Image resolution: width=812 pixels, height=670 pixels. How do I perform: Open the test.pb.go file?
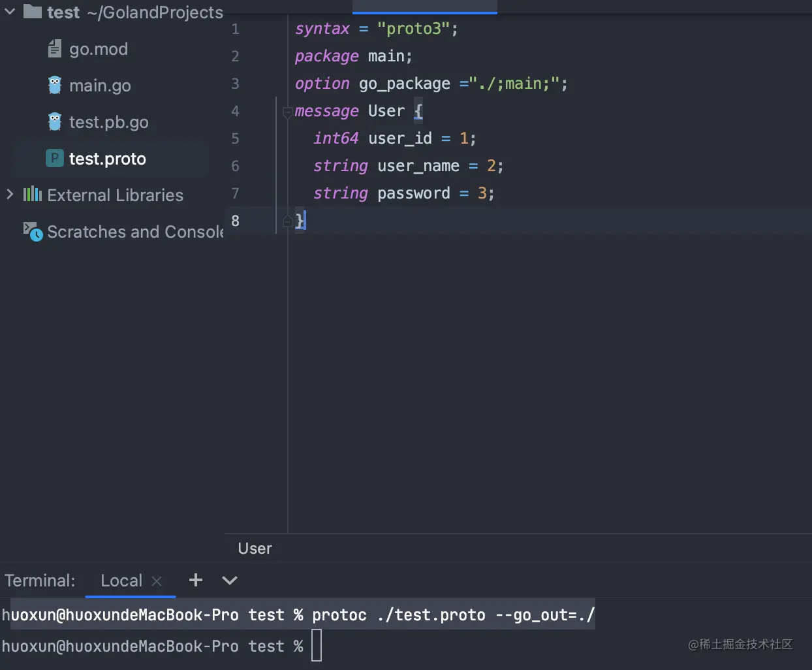click(109, 122)
